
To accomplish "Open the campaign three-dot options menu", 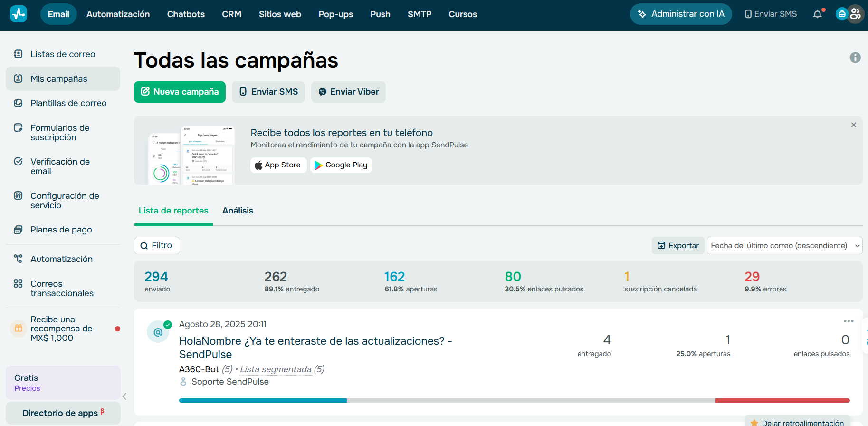I will click(x=849, y=321).
